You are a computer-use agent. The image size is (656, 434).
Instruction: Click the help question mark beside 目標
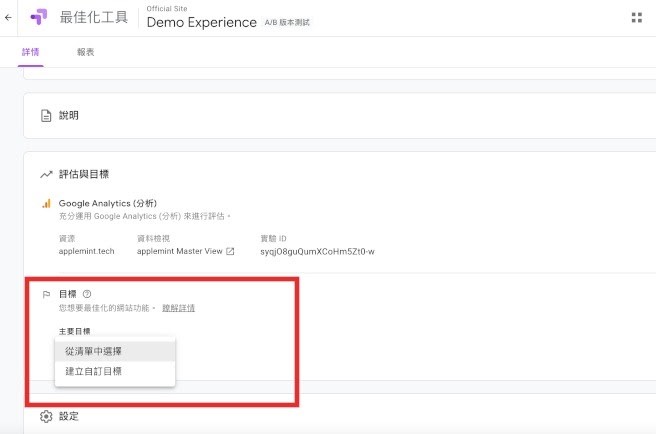click(87, 294)
